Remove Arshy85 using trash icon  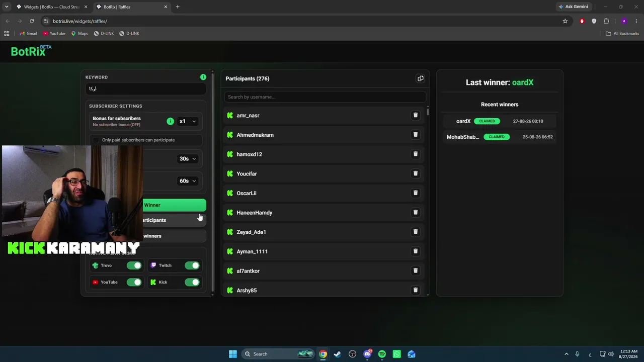tap(416, 290)
